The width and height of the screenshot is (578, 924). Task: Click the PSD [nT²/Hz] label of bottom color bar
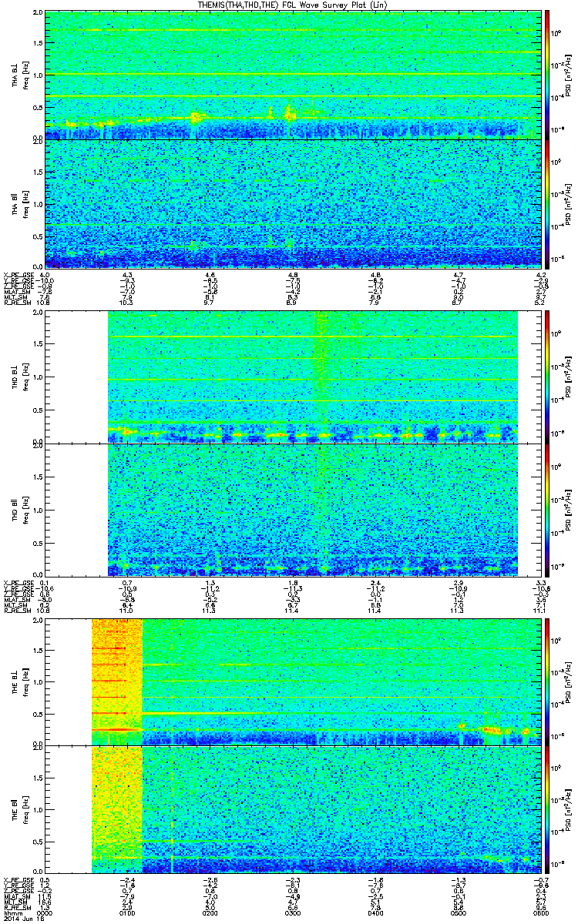[570, 810]
